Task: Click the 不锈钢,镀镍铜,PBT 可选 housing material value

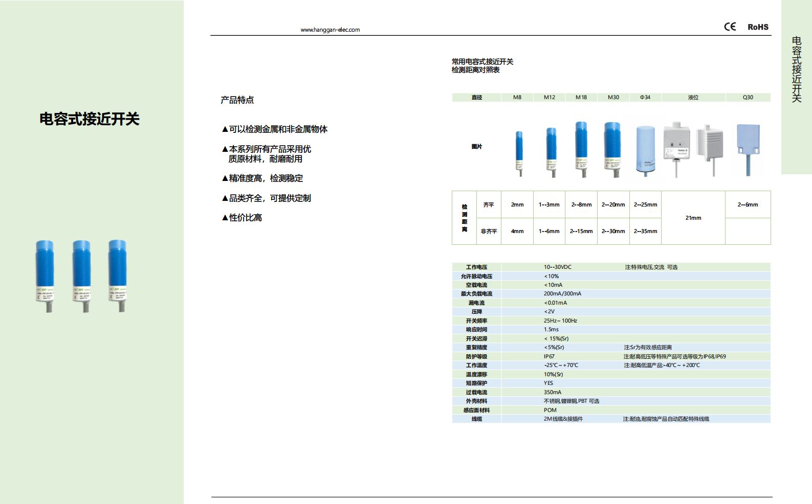Action: point(571,401)
